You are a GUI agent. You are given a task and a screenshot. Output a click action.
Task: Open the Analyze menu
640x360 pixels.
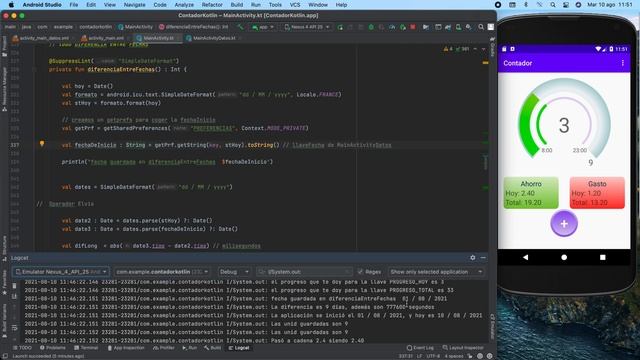click(184, 5)
